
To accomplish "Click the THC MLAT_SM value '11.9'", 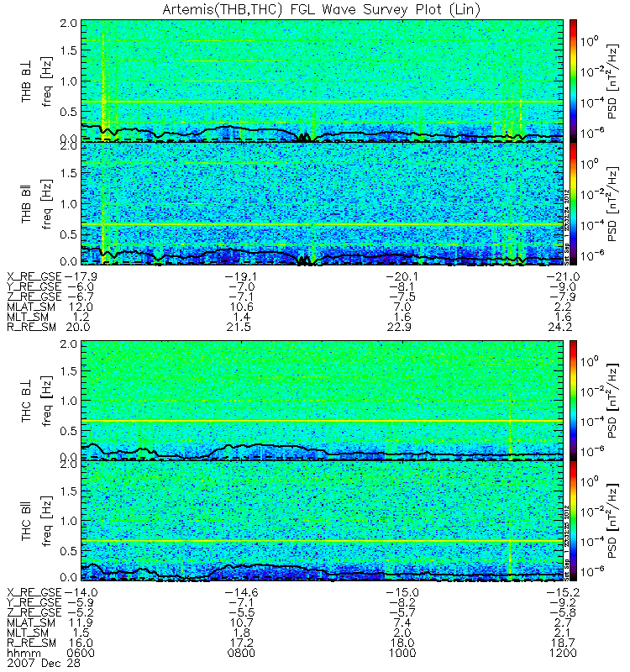I will pos(81,622).
